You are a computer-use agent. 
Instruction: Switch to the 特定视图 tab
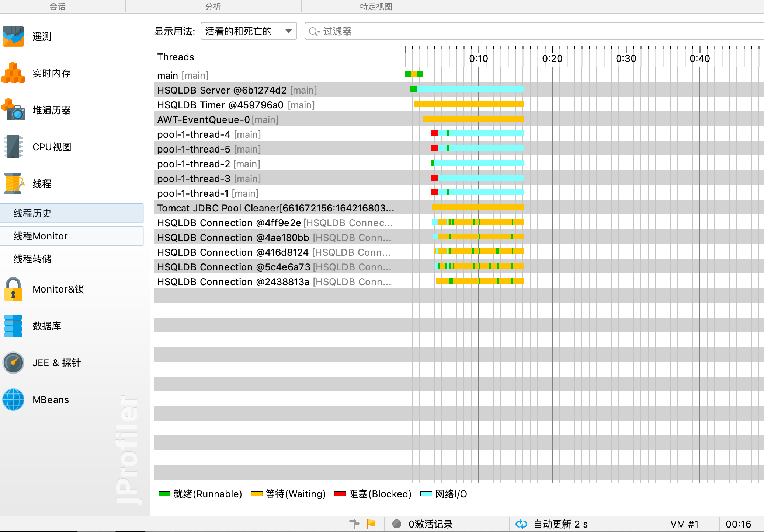click(x=376, y=7)
